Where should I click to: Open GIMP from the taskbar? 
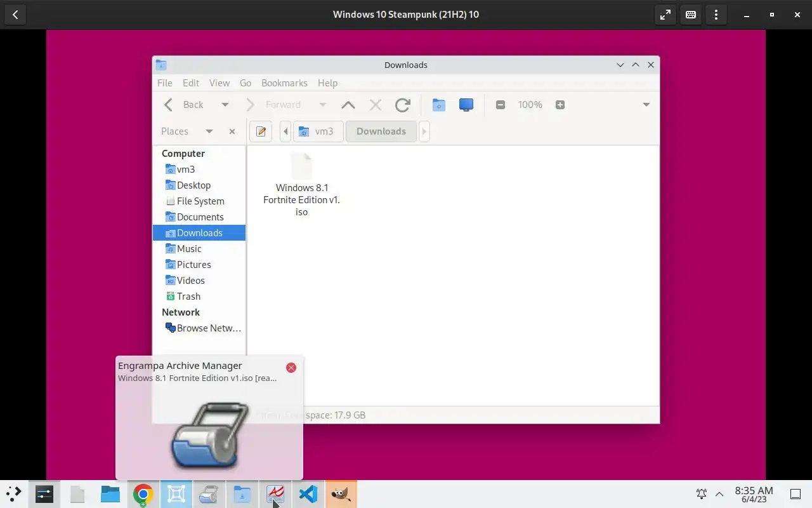(x=341, y=493)
